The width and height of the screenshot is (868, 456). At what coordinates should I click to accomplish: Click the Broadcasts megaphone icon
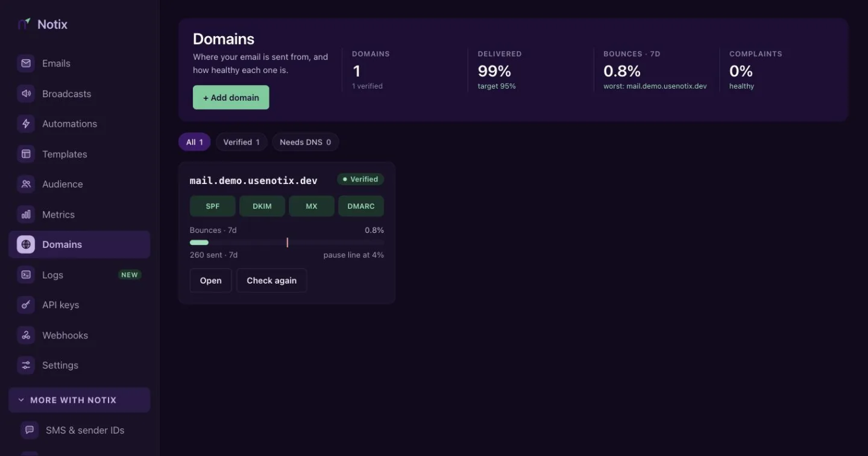click(26, 93)
